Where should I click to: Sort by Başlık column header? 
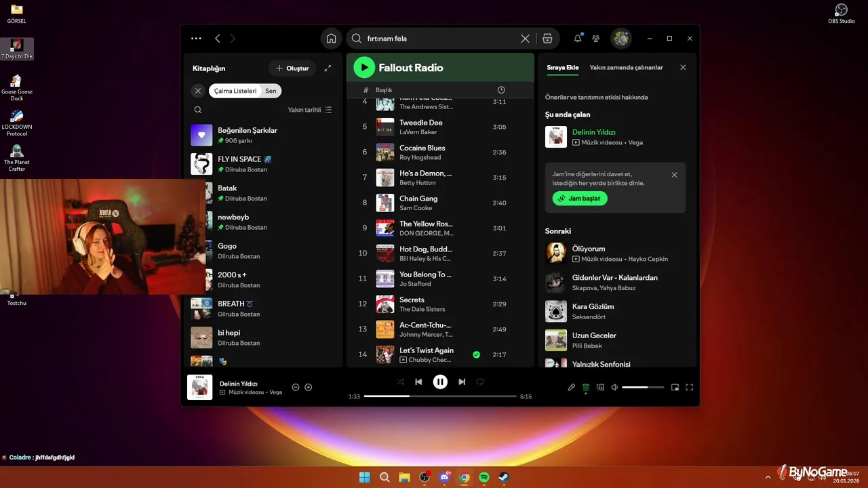coord(384,90)
